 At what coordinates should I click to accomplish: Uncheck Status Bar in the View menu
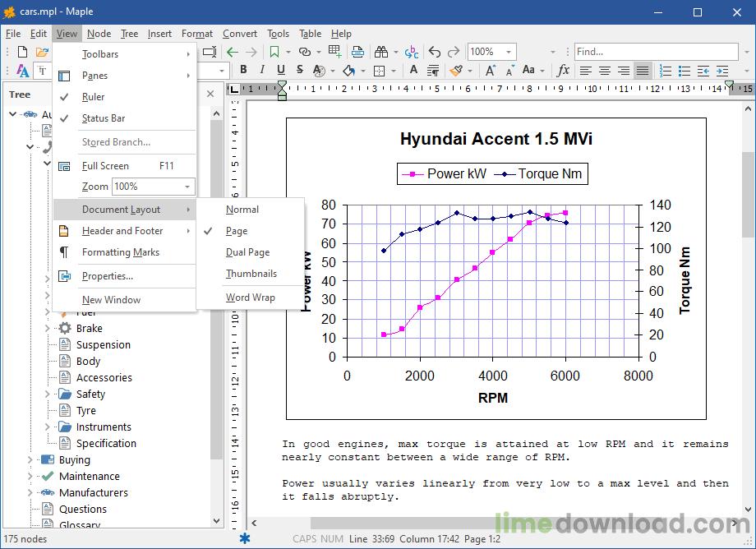(124, 118)
